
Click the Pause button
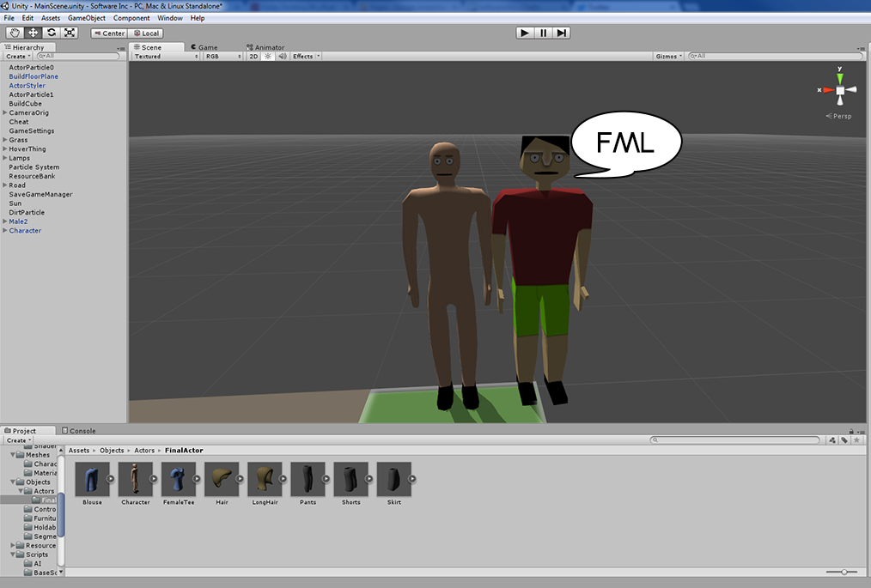pyautogui.click(x=543, y=33)
